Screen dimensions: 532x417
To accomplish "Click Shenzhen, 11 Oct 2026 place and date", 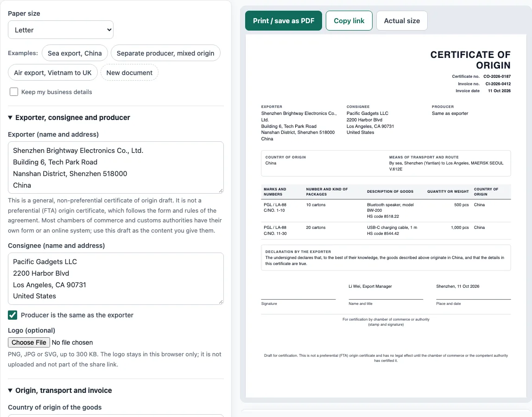I will click(x=458, y=286).
